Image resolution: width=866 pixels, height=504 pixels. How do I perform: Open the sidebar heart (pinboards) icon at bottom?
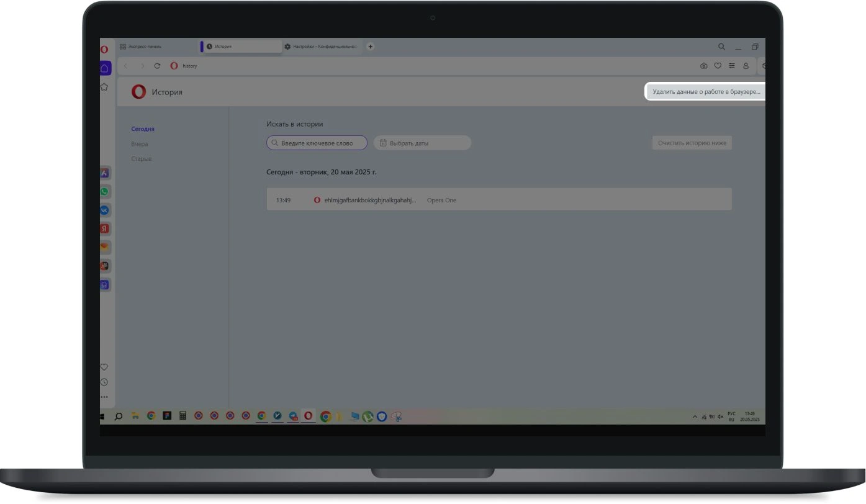click(104, 367)
